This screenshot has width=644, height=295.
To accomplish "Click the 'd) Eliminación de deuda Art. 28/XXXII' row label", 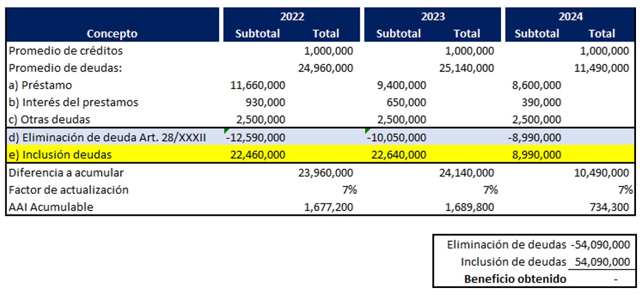I will point(107,137).
